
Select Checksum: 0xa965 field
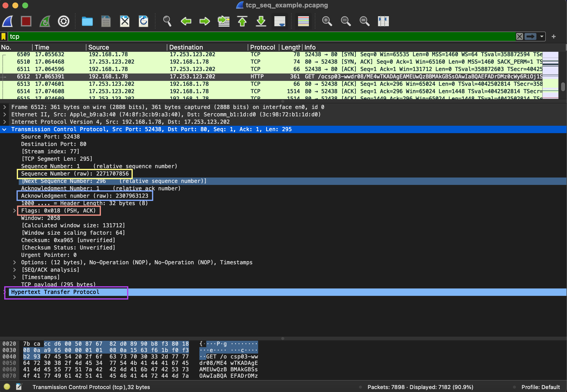68,240
